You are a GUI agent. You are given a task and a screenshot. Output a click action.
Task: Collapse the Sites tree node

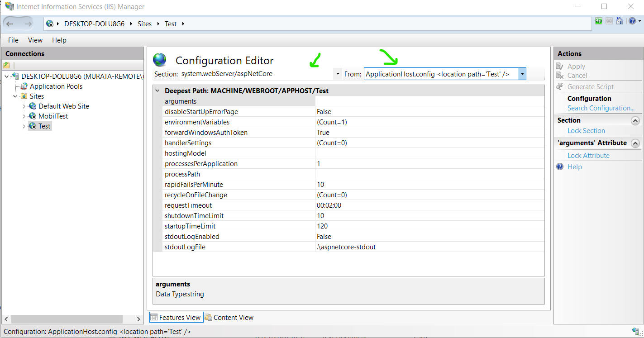click(15, 96)
